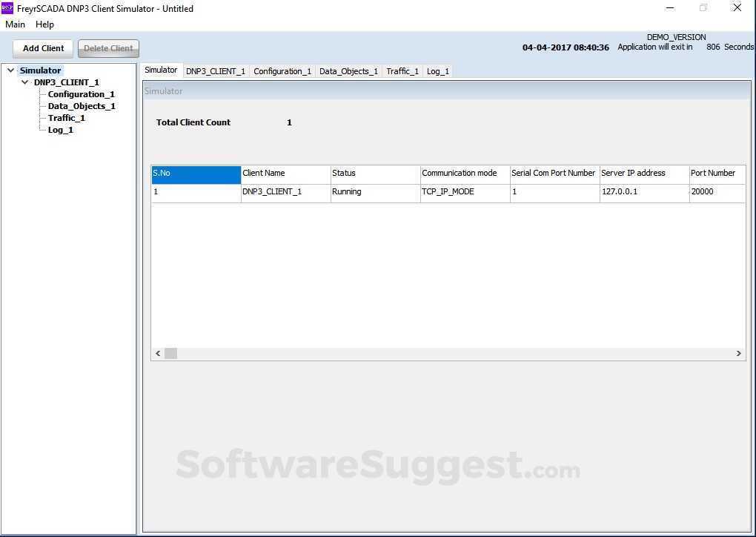Screen dimensions: 756x537
Task: Open the Help menu
Action: coord(44,24)
